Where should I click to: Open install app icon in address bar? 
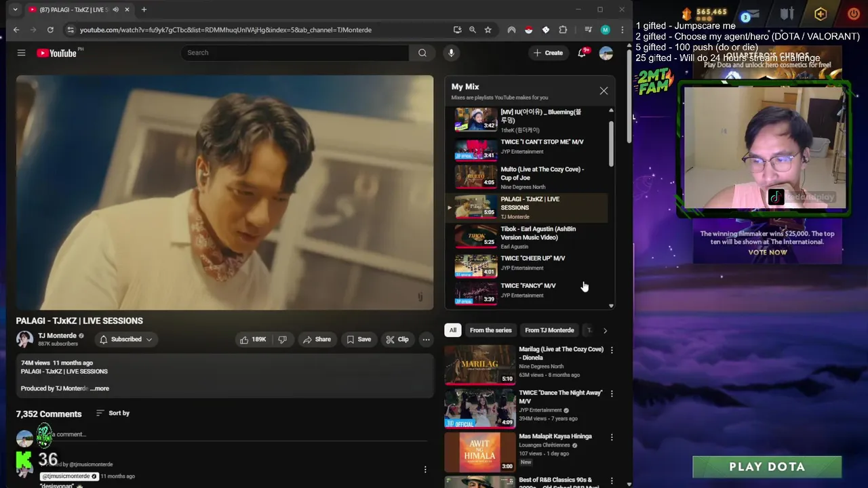(458, 30)
